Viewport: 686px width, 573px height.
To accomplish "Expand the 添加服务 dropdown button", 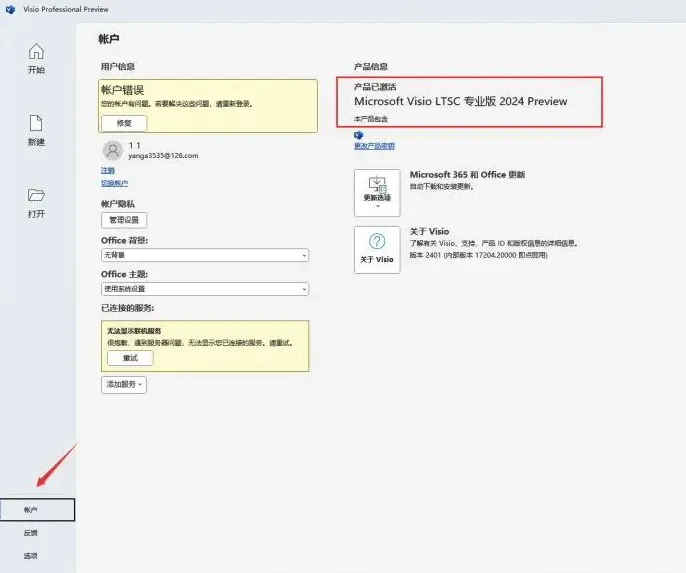I will click(x=124, y=384).
